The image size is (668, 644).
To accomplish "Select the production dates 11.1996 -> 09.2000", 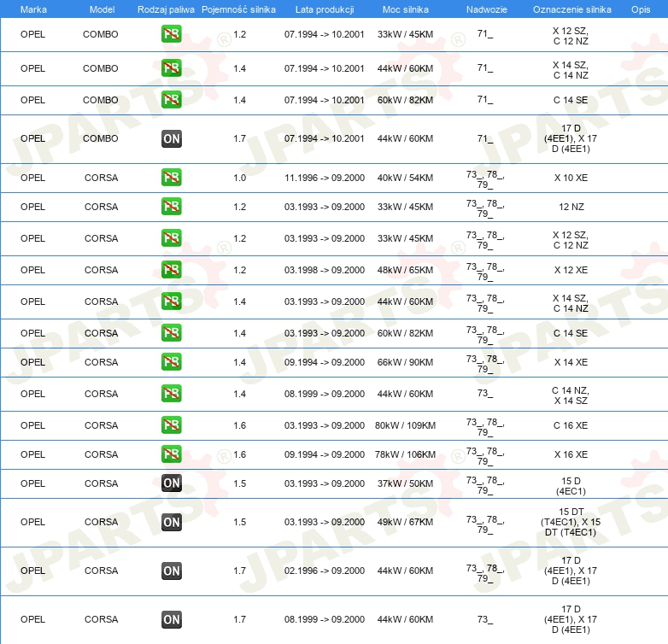I will tap(325, 178).
